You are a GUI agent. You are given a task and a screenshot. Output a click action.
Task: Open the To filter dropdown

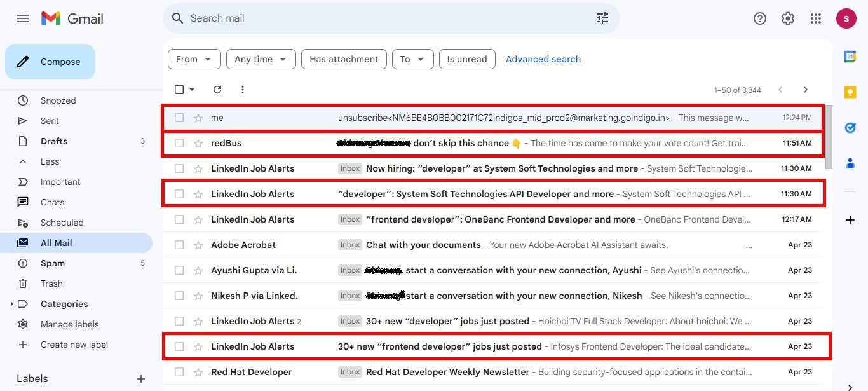pos(413,59)
